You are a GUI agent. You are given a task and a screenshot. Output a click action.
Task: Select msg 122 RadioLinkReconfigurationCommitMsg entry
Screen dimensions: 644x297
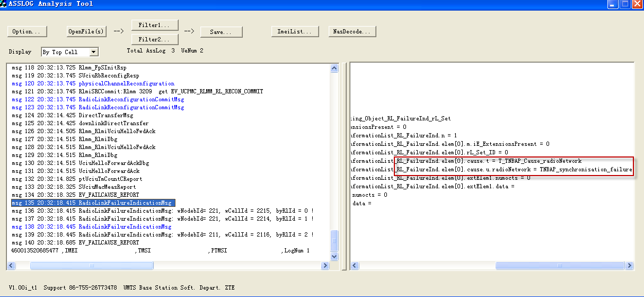click(98, 100)
